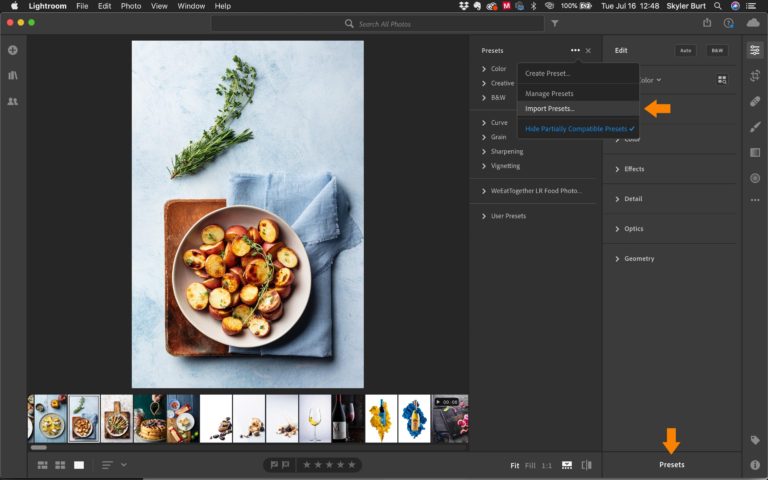Viewport: 768px width, 480px height.
Task: Set zoom to 1:1
Action: click(x=547, y=465)
